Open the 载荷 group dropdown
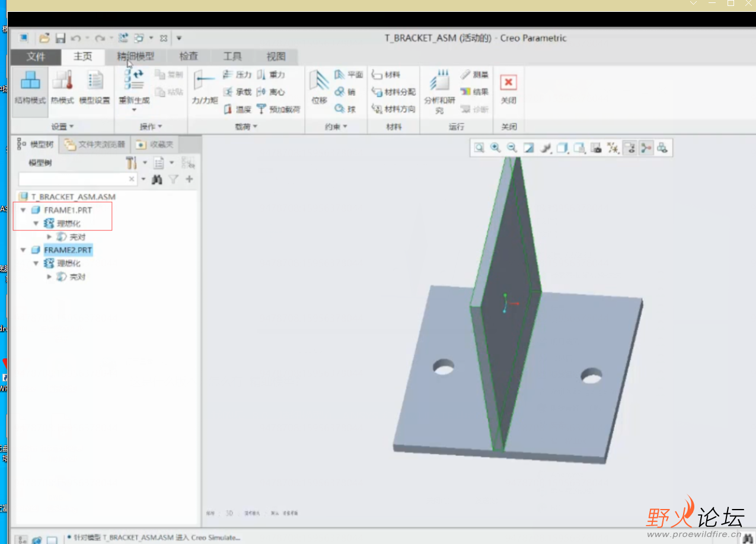Screen dimensions: 756x544 tap(246, 126)
